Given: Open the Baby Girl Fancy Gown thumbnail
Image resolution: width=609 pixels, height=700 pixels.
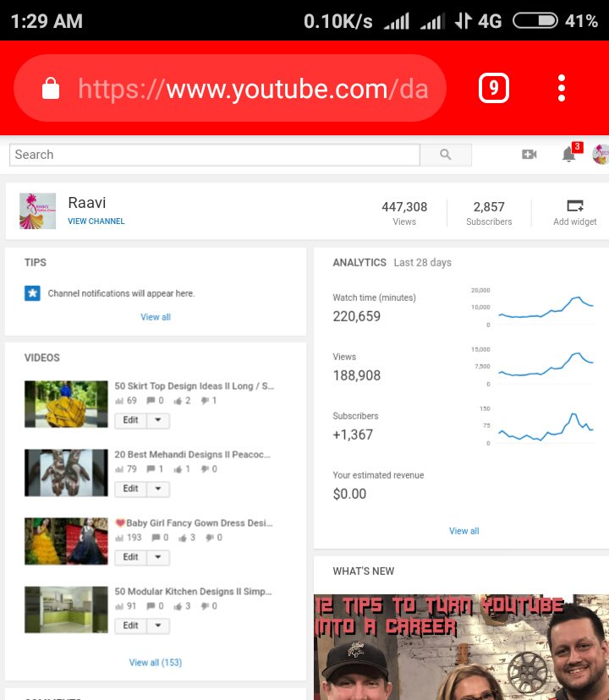Looking at the screenshot, I should pyautogui.click(x=66, y=541).
